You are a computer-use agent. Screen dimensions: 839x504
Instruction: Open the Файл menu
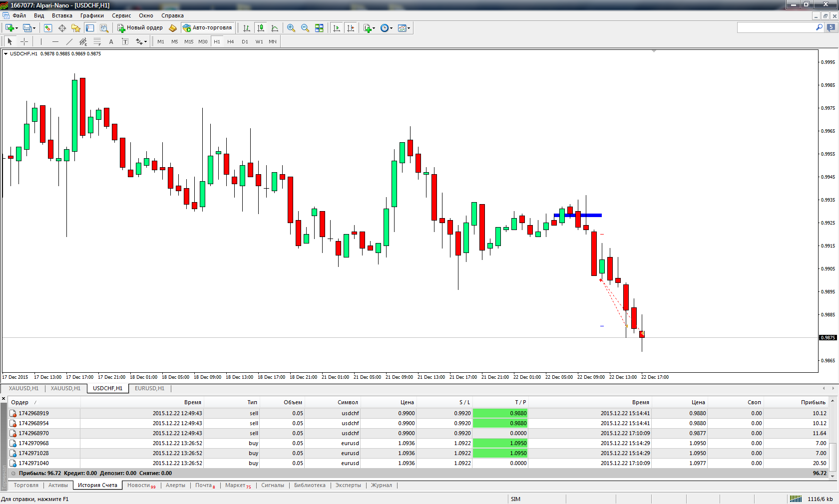19,15
